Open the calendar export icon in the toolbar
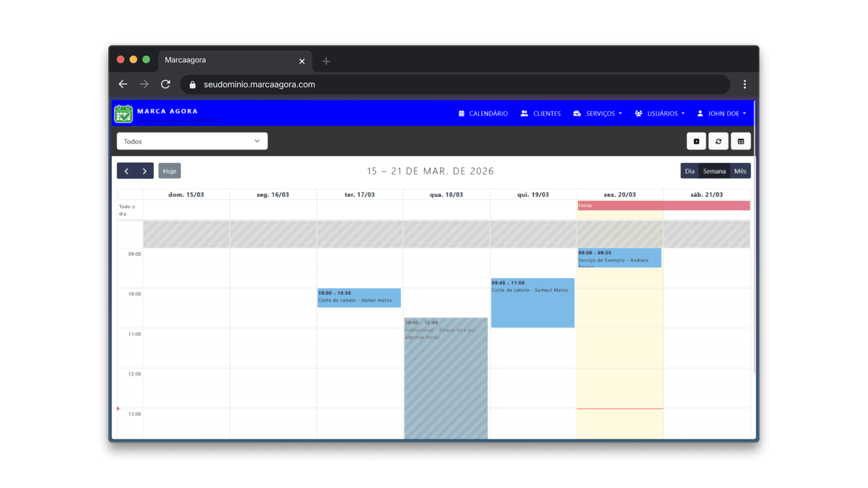 (x=696, y=141)
